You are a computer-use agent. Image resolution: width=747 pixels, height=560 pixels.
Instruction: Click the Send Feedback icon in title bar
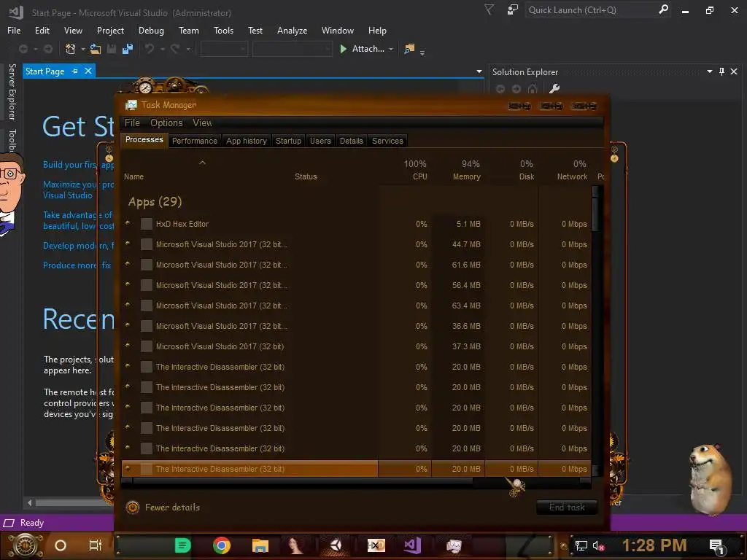pos(513,9)
